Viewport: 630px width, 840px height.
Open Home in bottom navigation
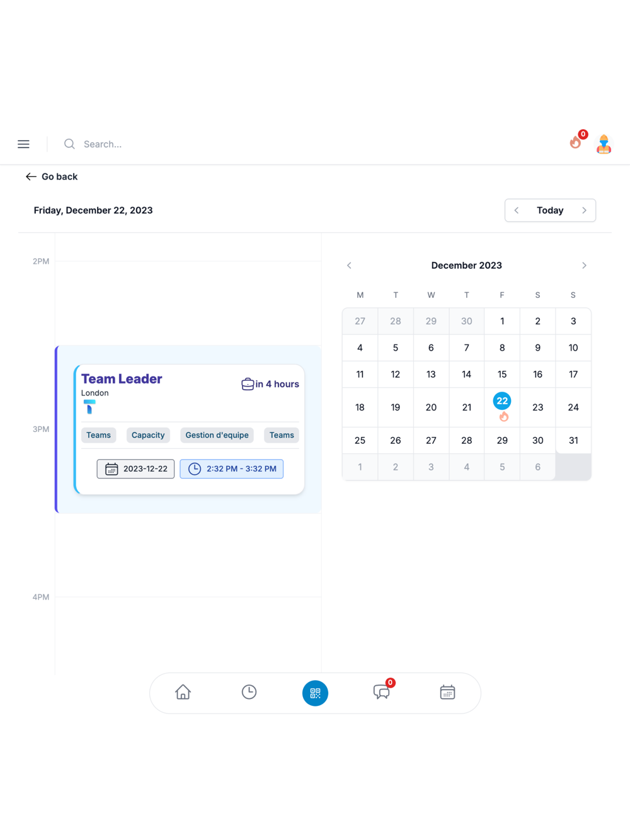coord(183,693)
